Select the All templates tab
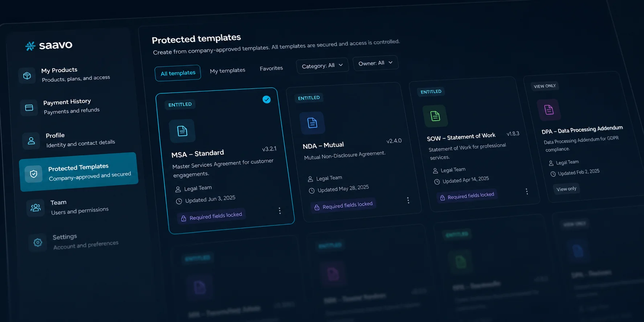 pos(178,73)
